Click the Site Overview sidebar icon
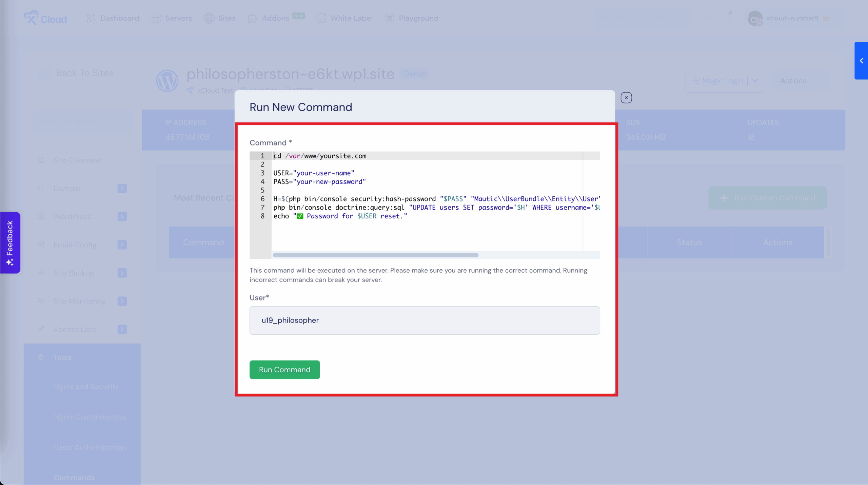 coord(41,160)
